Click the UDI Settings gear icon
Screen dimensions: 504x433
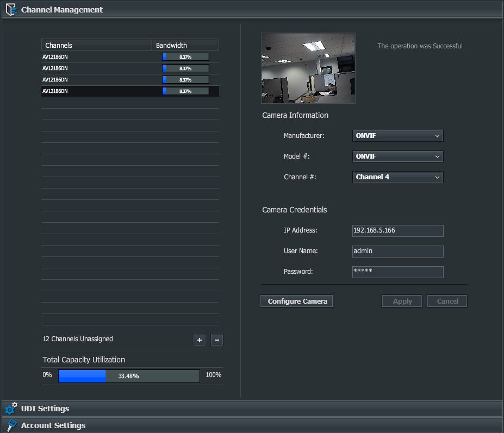11,409
